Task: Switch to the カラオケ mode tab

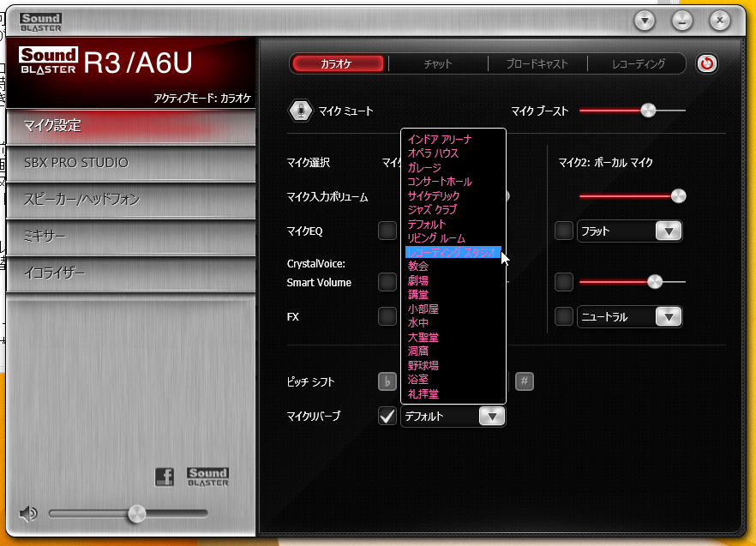Action: (x=337, y=63)
